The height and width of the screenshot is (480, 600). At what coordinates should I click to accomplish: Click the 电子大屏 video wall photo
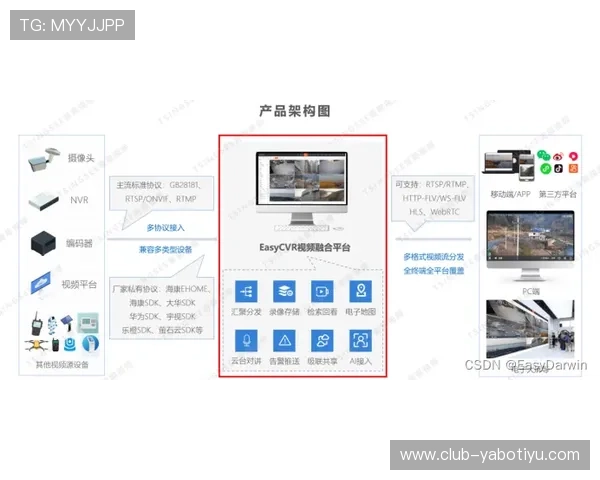530,329
